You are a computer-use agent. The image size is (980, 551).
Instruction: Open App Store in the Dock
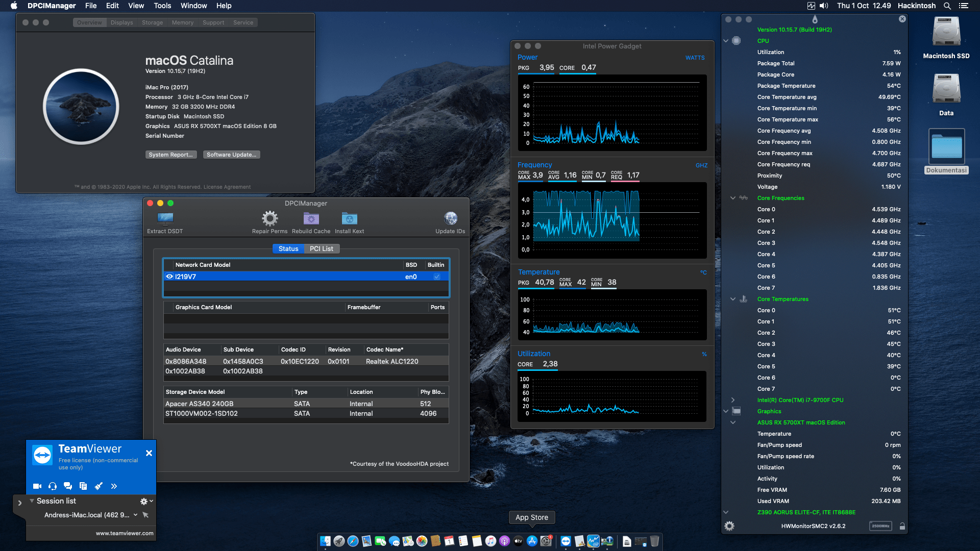532,541
